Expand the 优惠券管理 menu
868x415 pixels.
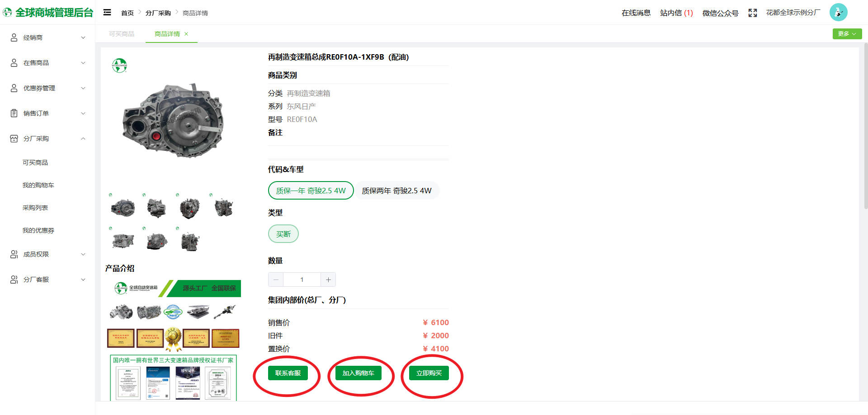[38, 88]
